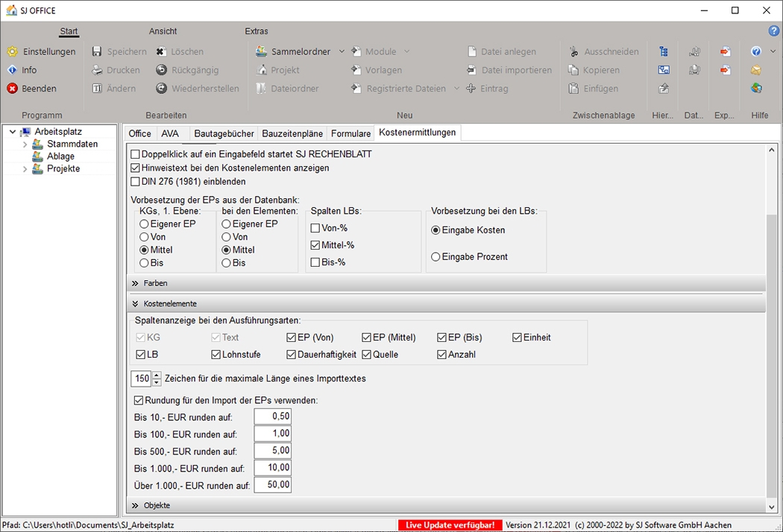
Task: Expand the Projekte tree node
Action: (25, 169)
